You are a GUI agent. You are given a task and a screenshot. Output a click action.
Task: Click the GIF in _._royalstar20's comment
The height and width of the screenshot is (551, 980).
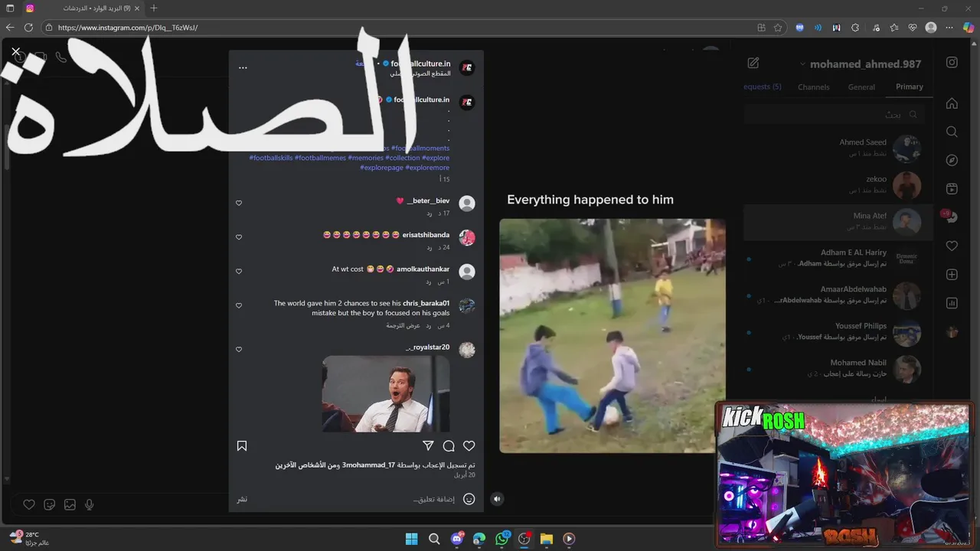[386, 393]
